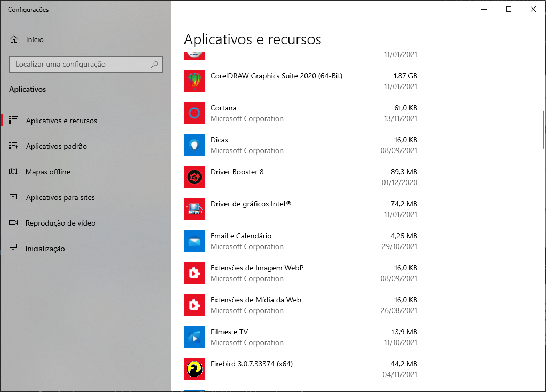
Task: Open Inicialização settings
Action: point(86,249)
